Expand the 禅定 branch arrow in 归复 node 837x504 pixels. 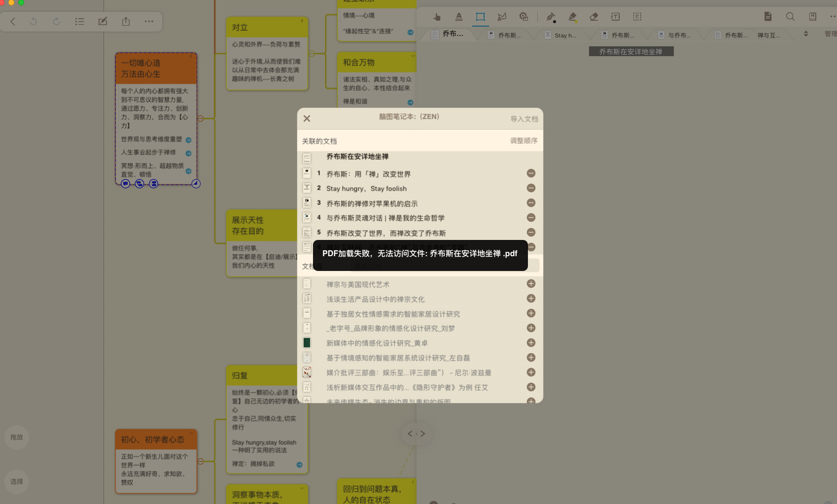pyautogui.click(x=299, y=464)
